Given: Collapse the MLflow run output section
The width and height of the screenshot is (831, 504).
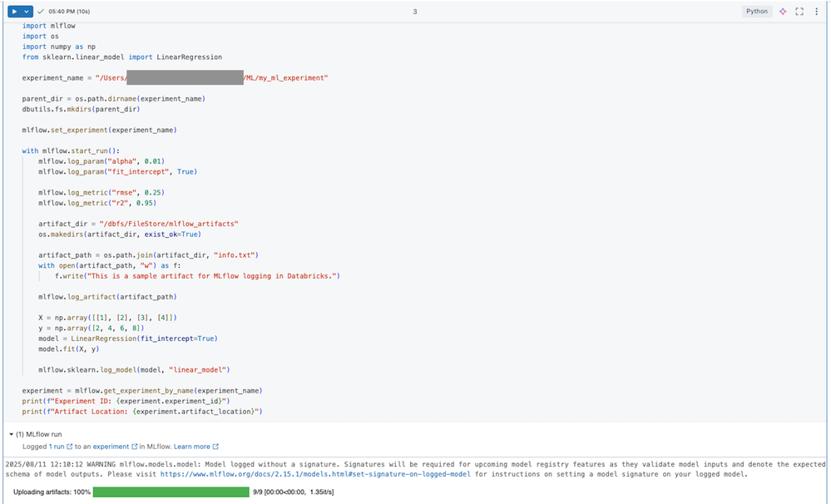Looking at the screenshot, I should [x=11, y=434].
